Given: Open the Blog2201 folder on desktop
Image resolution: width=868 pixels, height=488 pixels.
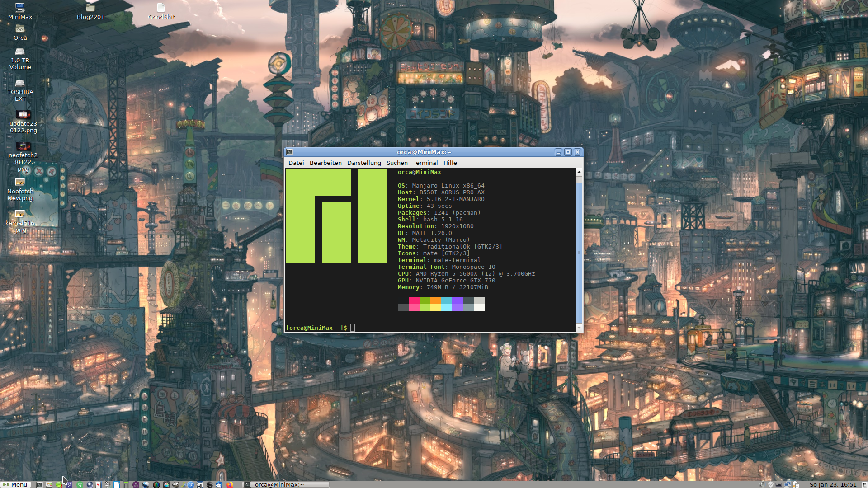Looking at the screenshot, I should click(x=90, y=11).
